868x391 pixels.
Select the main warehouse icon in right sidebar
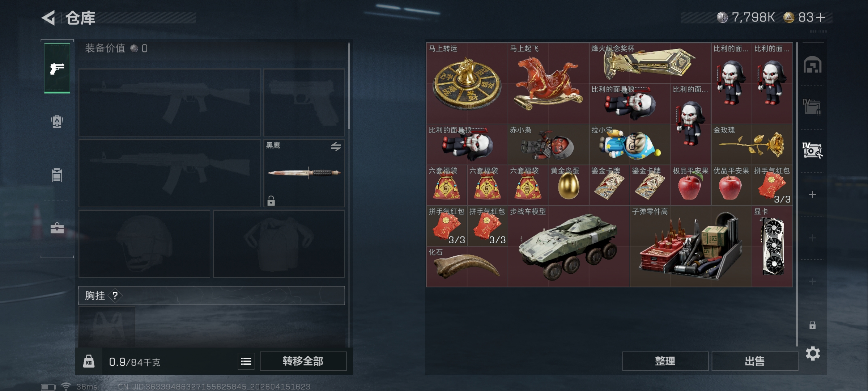click(x=812, y=65)
